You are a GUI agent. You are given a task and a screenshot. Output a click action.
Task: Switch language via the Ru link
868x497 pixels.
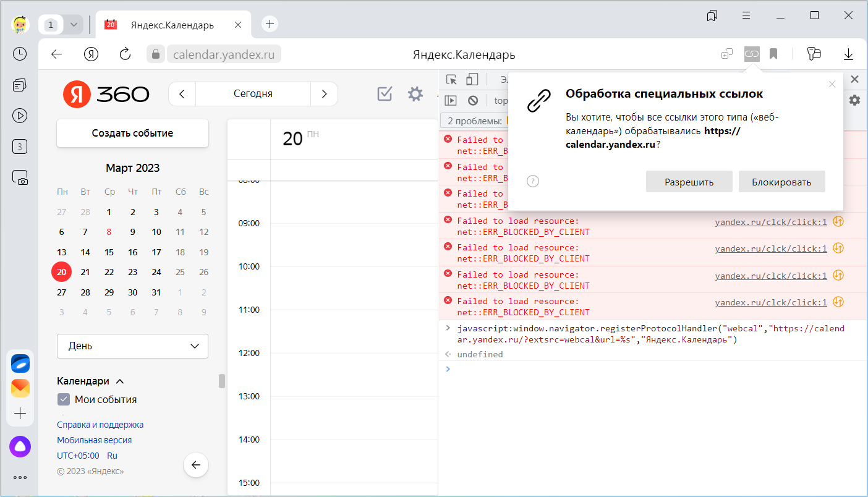pos(112,456)
